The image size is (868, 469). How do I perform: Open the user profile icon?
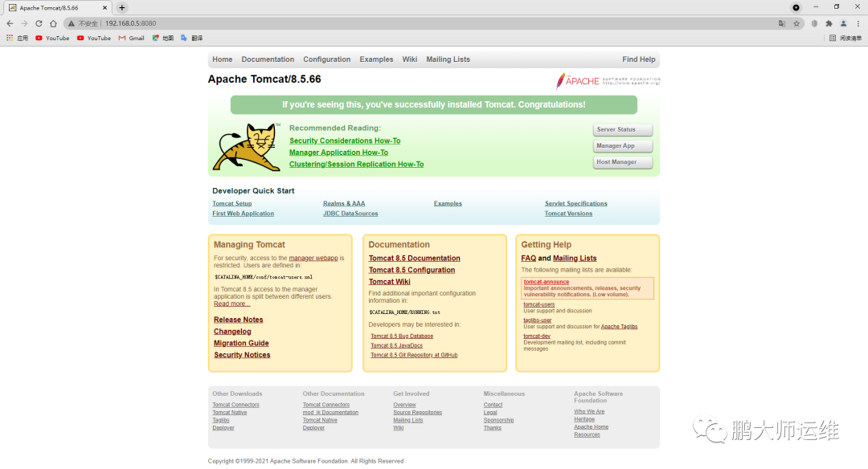844,23
